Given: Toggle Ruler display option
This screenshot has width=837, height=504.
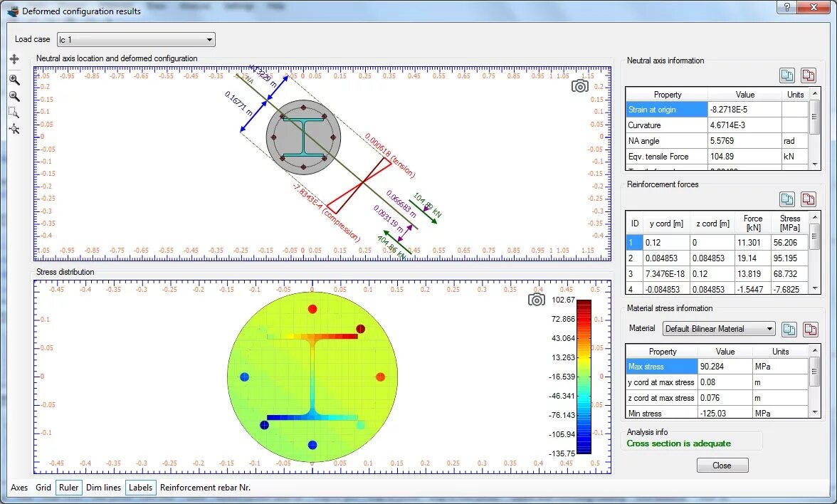Looking at the screenshot, I should [69, 488].
